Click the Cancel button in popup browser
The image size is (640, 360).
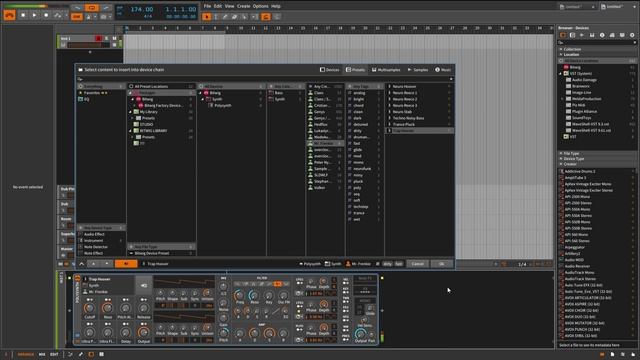(417, 264)
